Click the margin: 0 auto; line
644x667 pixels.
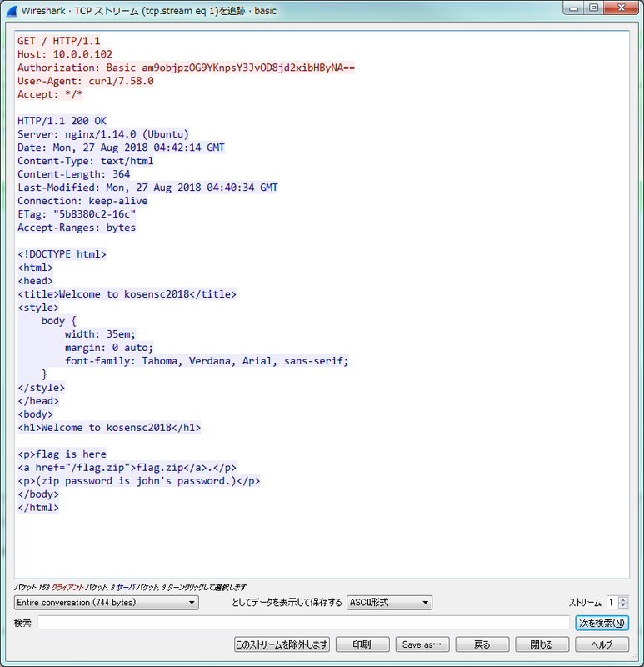pyautogui.click(x=109, y=348)
